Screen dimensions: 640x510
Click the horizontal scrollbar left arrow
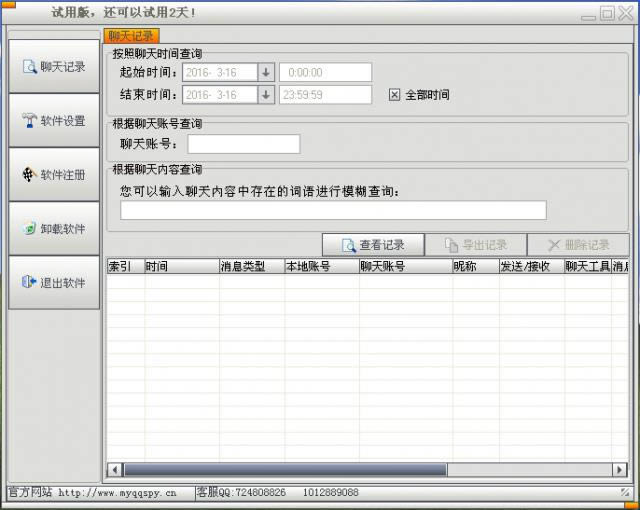click(x=115, y=470)
